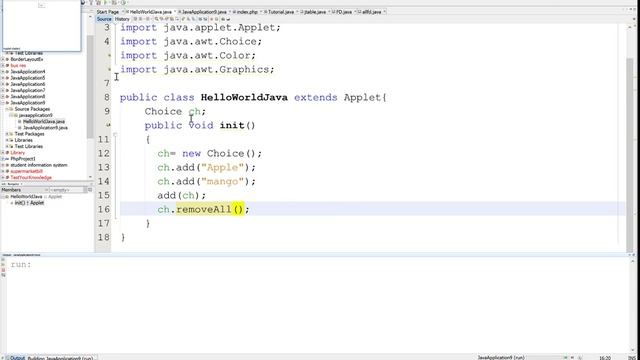Click the "mango" string on line 14
The height and width of the screenshot is (360, 640).
point(222,181)
